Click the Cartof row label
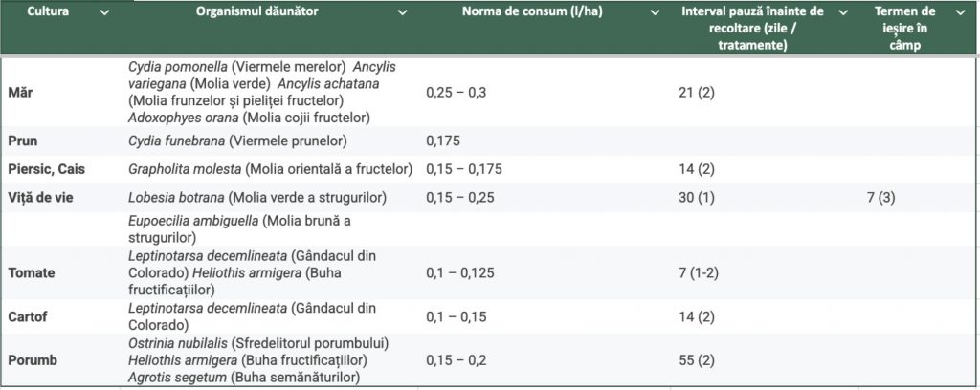980x390 pixels. click(x=27, y=316)
